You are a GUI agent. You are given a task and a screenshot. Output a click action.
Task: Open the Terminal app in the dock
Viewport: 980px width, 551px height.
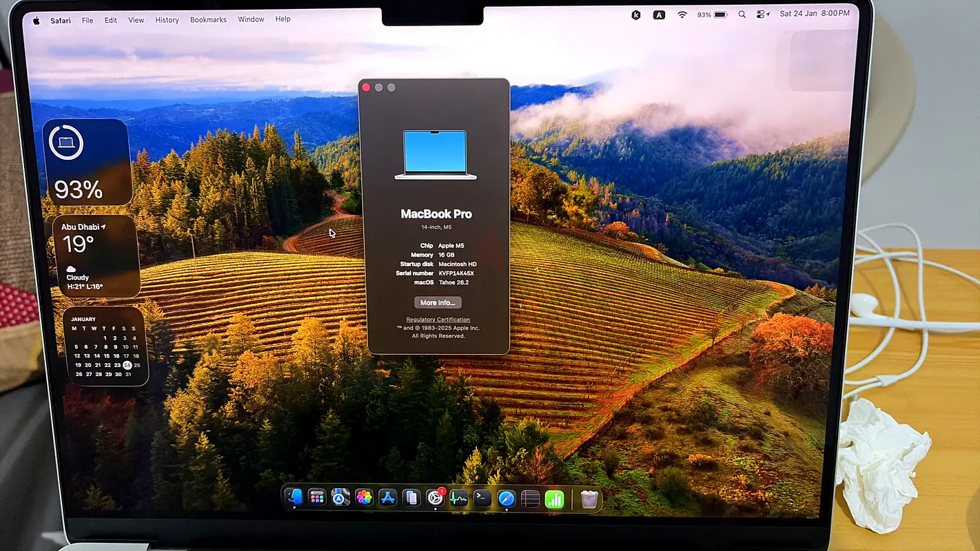coord(482,498)
